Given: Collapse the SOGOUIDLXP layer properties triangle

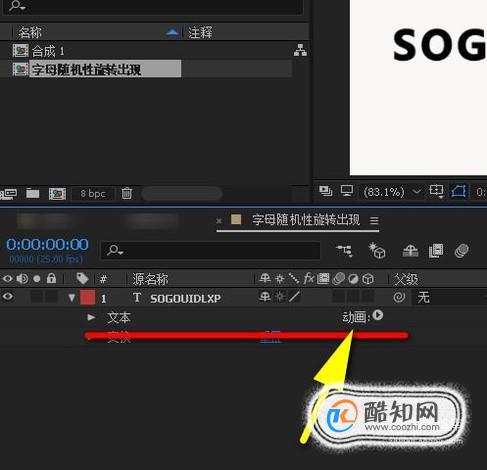Looking at the screenshot, I should pos(71,298).
